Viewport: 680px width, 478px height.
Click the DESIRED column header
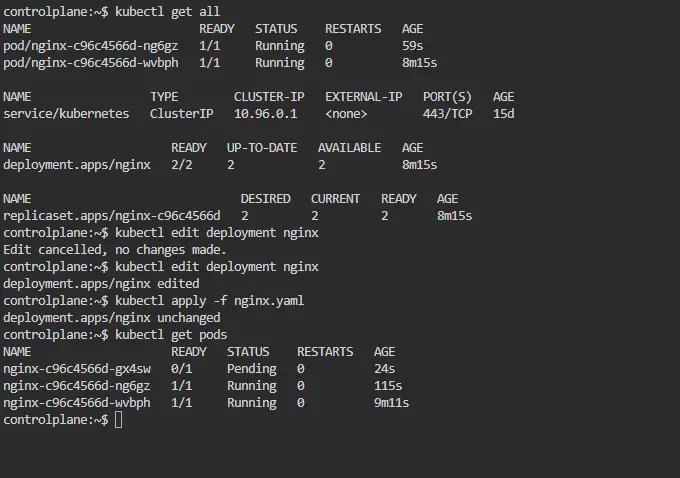[265, 199]
